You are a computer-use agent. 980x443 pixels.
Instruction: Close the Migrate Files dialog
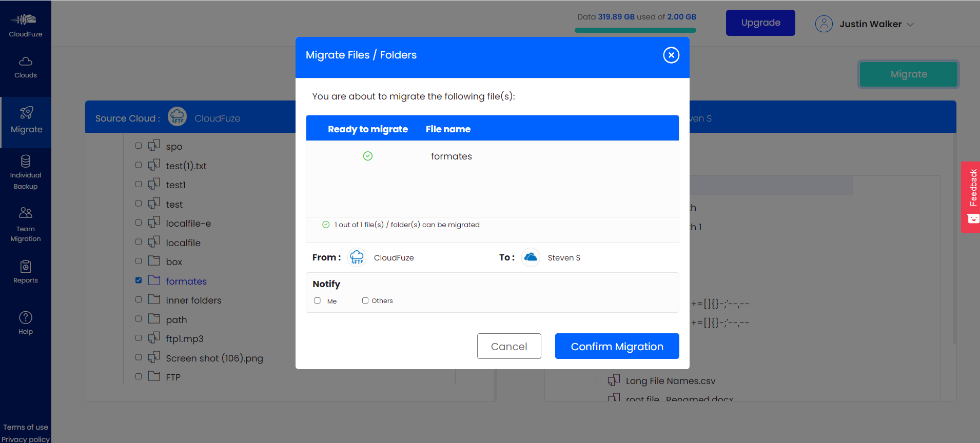pos(671,55)
